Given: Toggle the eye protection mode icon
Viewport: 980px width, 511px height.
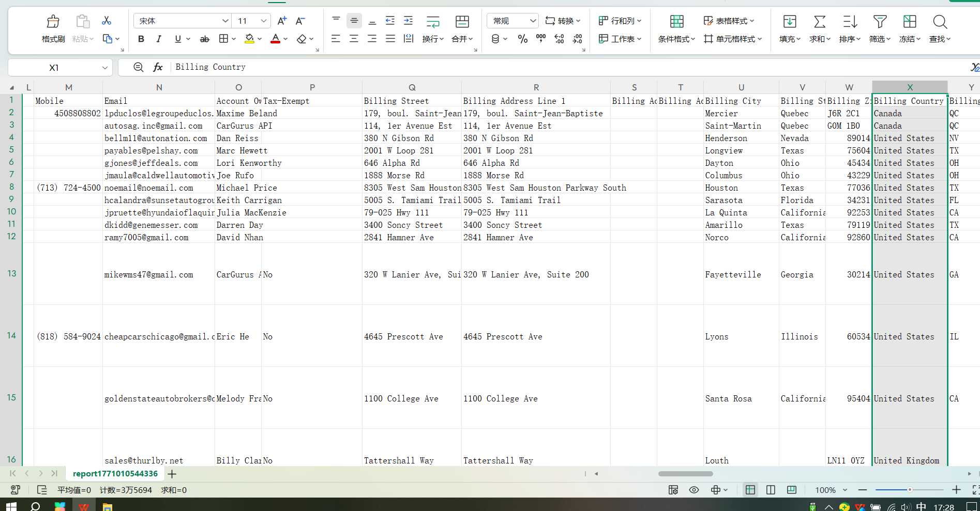Looking at the screenshot, I should click(x=694, y=490).
